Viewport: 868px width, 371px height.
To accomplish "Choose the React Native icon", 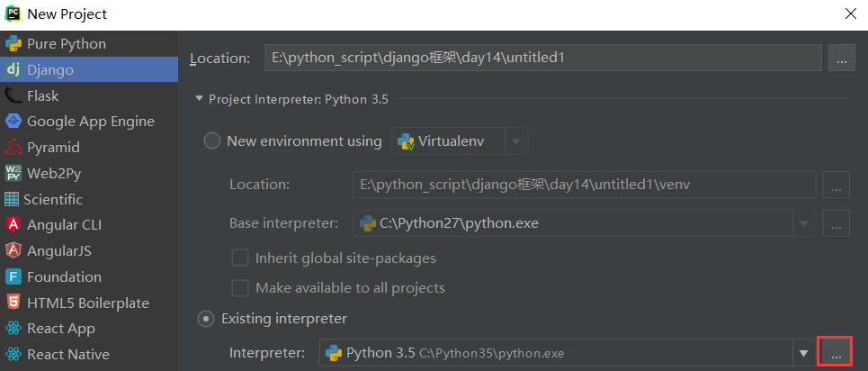I will 13,355.
